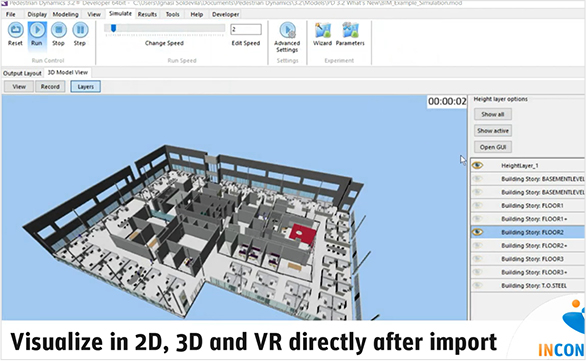Click the Show all layers button
This screenshot has height=361, width=586.
[493, 114]
